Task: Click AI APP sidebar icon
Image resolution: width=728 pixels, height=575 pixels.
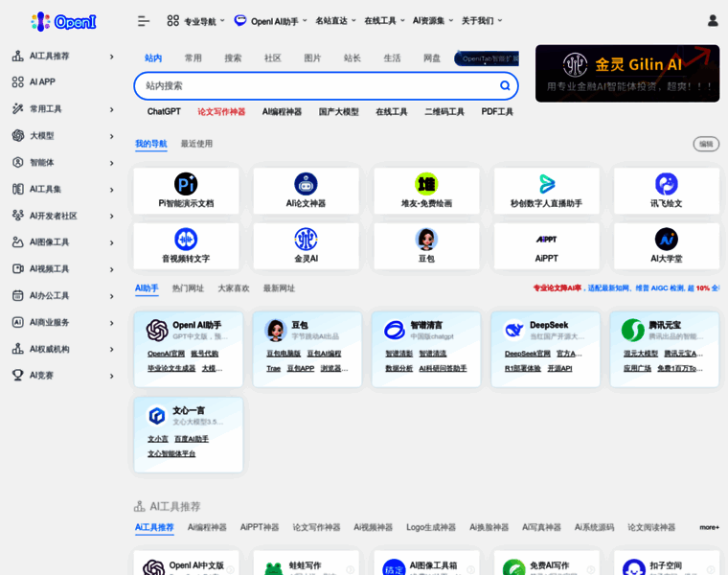Action: 17,82
